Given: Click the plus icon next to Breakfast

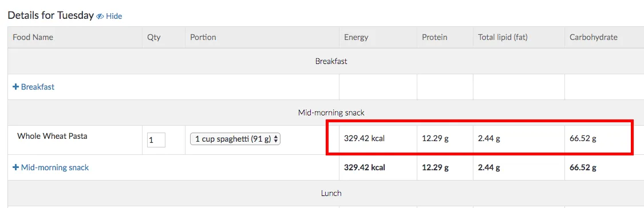Looking at the screenshot, I should coord(15,87).
